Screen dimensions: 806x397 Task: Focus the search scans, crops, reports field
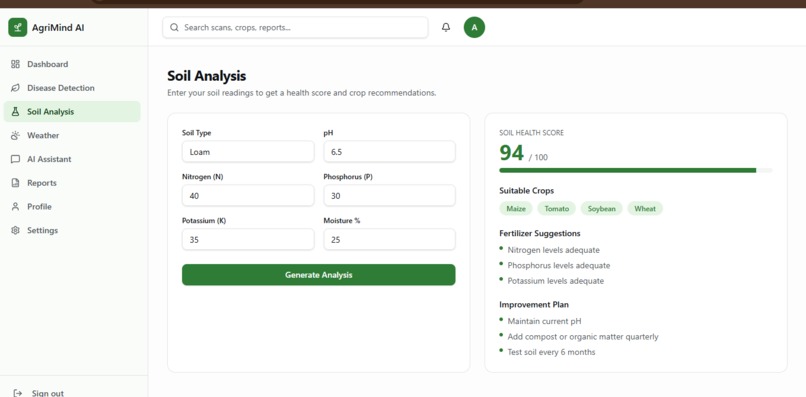pyautogui.click(x=295, y=27)
